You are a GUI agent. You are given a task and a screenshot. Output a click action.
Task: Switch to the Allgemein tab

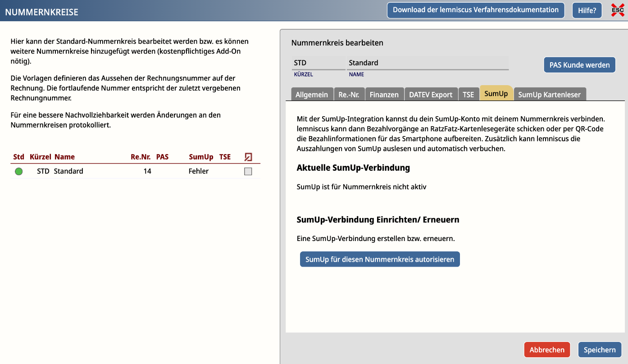point(312,94)
